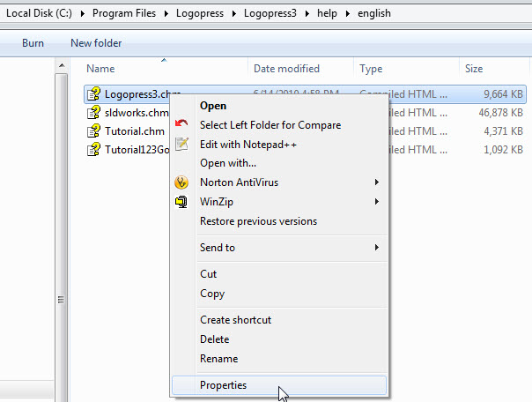The height and width of the screenshot is (402, 532).
Task: Expand WinZip submenu arrow
Action: coord(377,202)
